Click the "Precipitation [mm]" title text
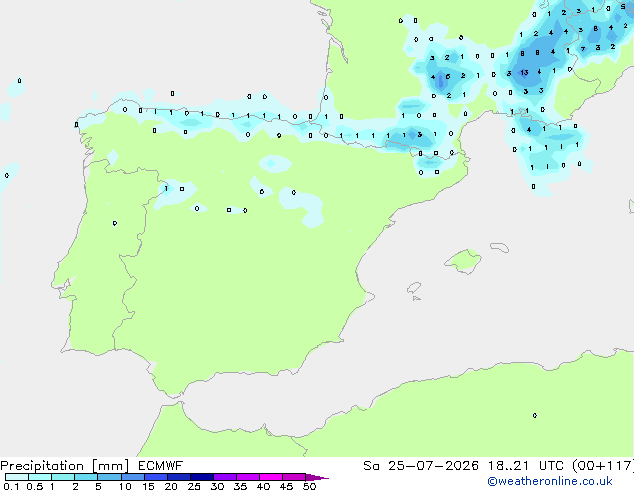Viewport: 634px width, 490px height. point(65,466)
